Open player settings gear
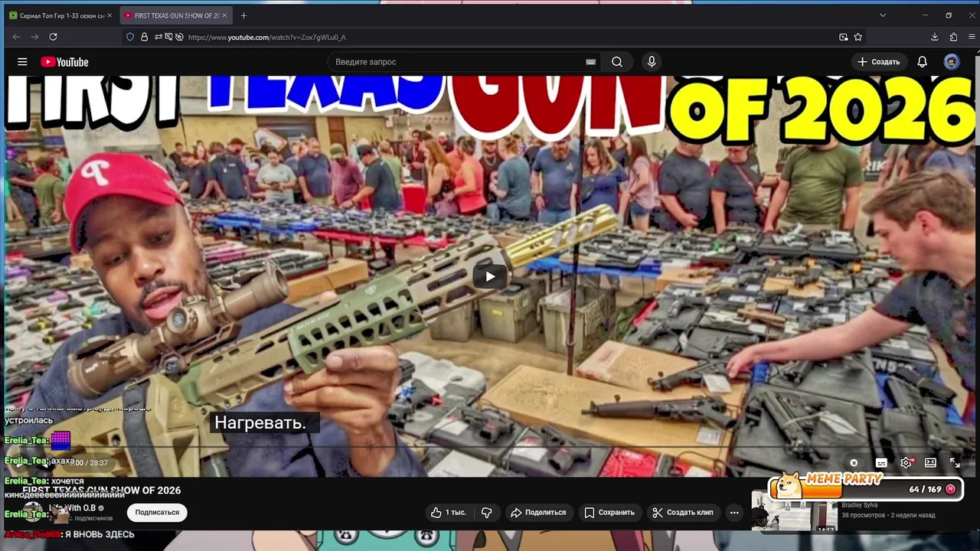The width and height of the screenshot is (980, 551). coord(906,463)
